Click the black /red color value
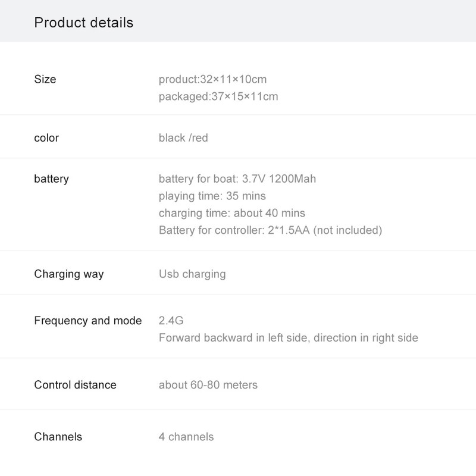The width and height of the screenshot is (476, 476). point(183,138)
